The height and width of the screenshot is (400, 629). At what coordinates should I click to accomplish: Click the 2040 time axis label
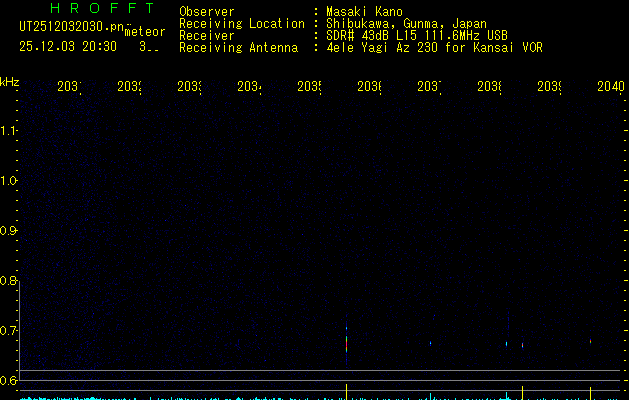[x=610, y=87]
